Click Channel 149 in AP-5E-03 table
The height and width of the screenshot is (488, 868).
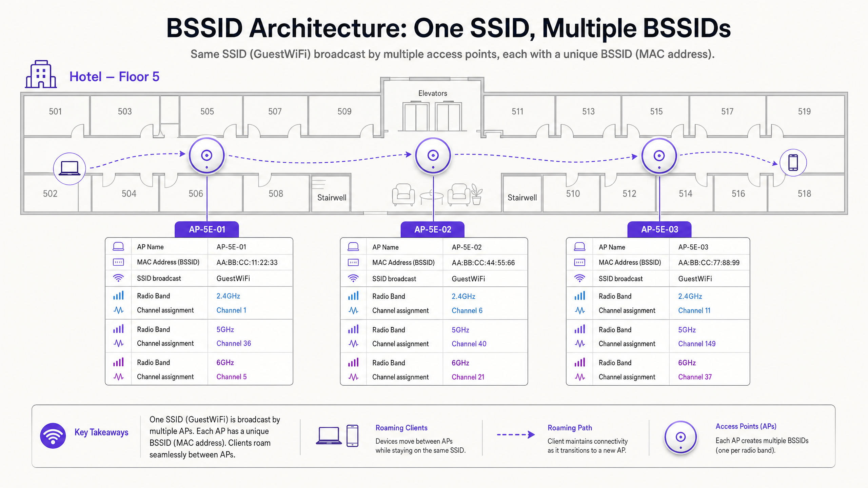click(x=697, y=344)
